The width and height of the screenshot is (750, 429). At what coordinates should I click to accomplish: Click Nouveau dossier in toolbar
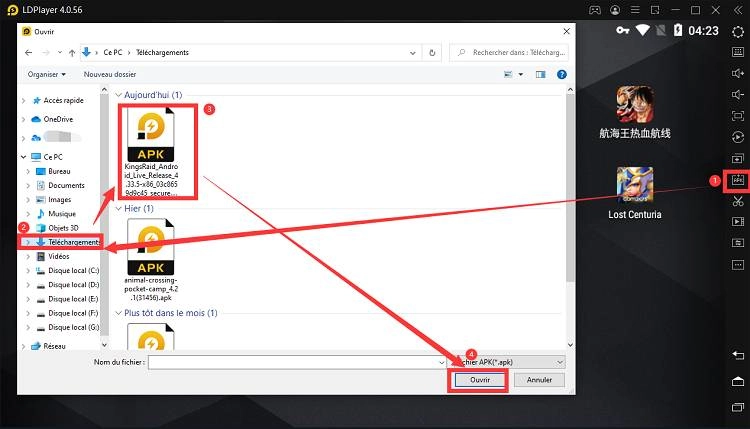coord(110,74)
